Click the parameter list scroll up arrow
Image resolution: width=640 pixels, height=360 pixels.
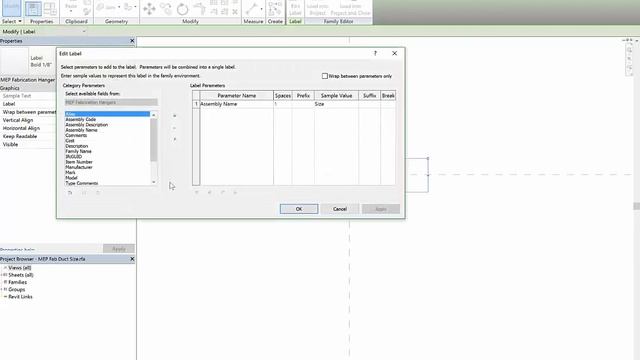coord(154,115)
